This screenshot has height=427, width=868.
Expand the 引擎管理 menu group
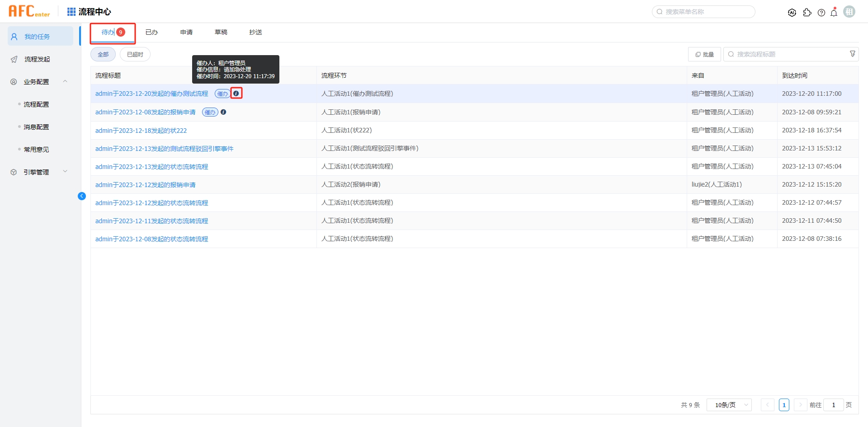click(x=65, y=172)
